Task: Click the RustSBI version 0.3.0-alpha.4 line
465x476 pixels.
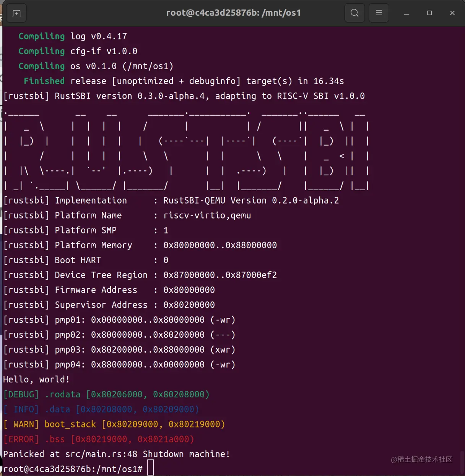Action: click(184, 96)
